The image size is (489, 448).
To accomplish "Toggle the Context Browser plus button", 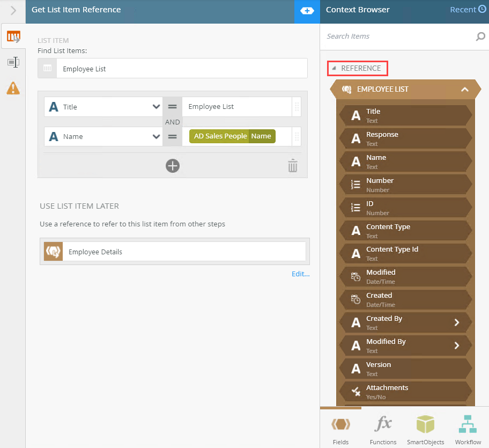I will coord(307,11).
